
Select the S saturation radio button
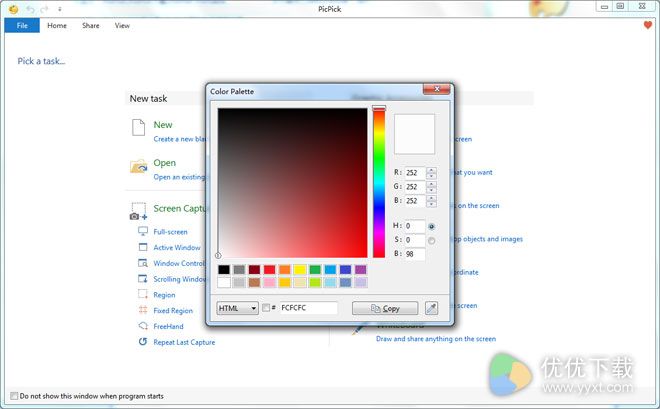(431, 241)
